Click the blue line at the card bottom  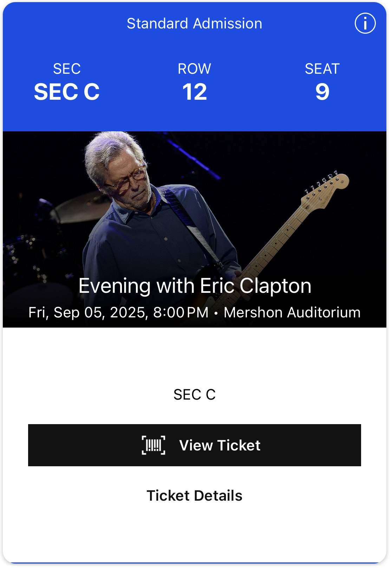pos(194,562)
